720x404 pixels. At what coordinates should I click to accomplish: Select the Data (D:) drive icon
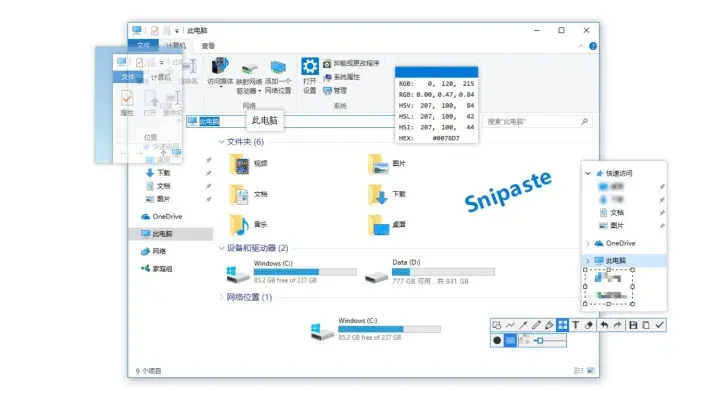pos(377,277)
